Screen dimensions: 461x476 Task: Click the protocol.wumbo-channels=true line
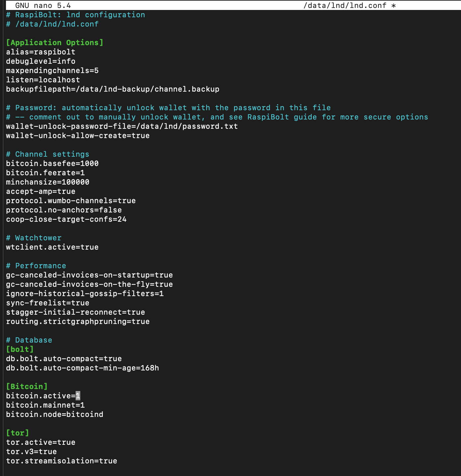tap(71, 200)
